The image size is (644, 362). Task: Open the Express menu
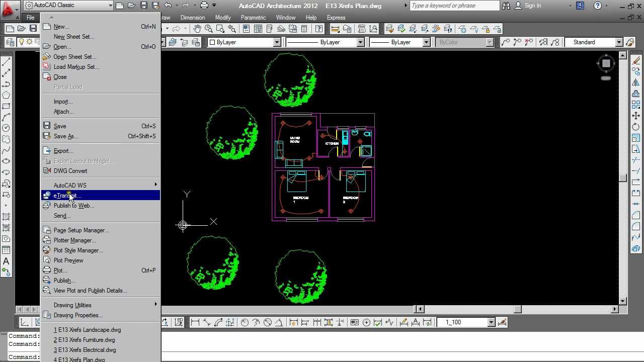click(x=336, y=18)
